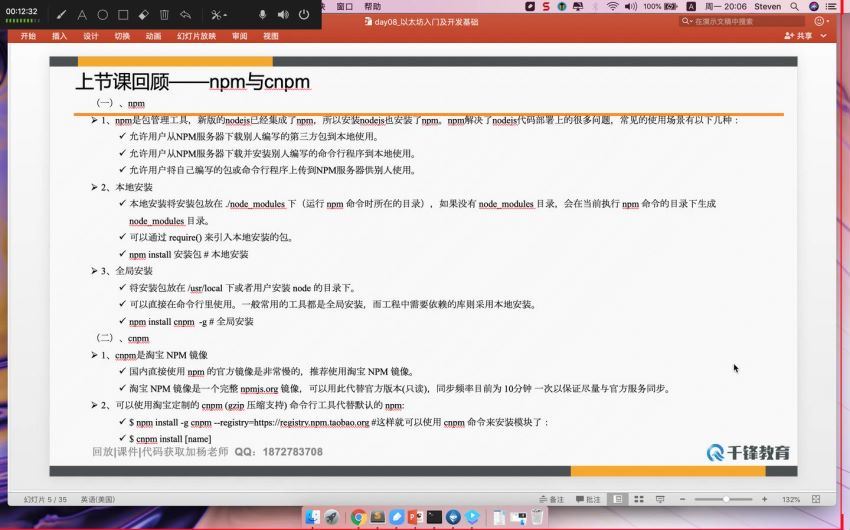Adjust the zoom slider in status bar
The image size is (850, 530).
pos(726,499)
